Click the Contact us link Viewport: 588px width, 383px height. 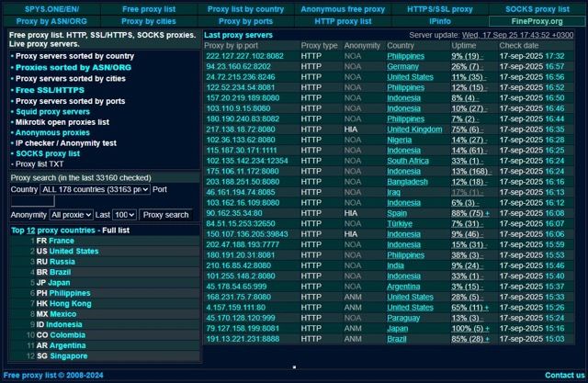[x=563, y=375]
